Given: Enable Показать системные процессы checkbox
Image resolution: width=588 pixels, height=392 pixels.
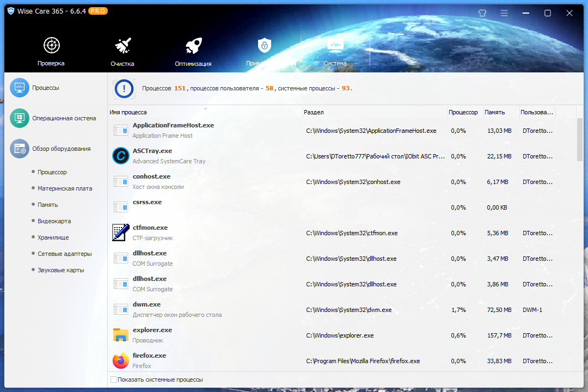Looking at the screenshot, I should pyautogui.click(x=114, y=379).
